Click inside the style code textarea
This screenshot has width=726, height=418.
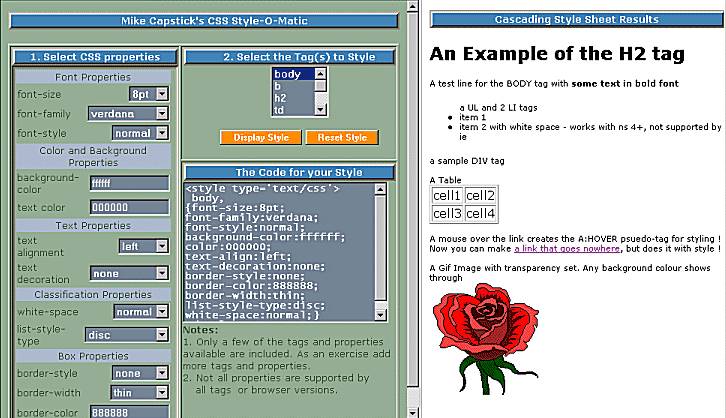tap(279, 252)
